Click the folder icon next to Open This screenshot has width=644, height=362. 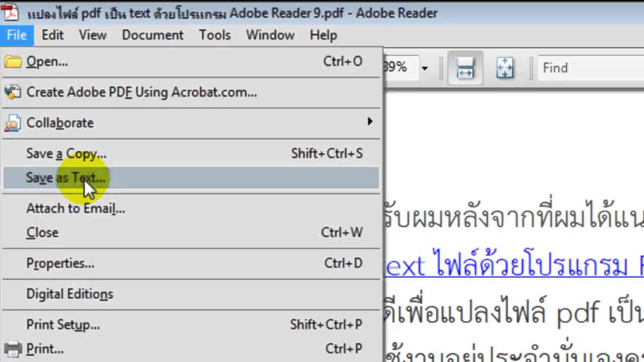click(13, 62)
